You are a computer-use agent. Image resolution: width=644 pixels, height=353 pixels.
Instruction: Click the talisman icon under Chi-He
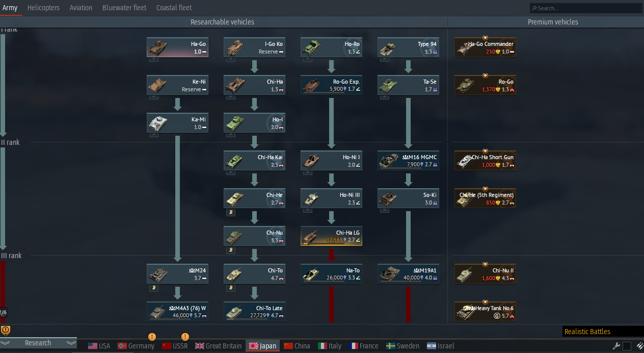[x=231, y=212]
